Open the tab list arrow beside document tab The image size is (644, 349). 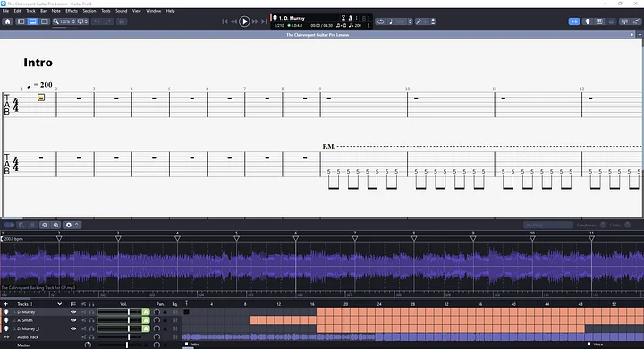click(x=631, y=35)
